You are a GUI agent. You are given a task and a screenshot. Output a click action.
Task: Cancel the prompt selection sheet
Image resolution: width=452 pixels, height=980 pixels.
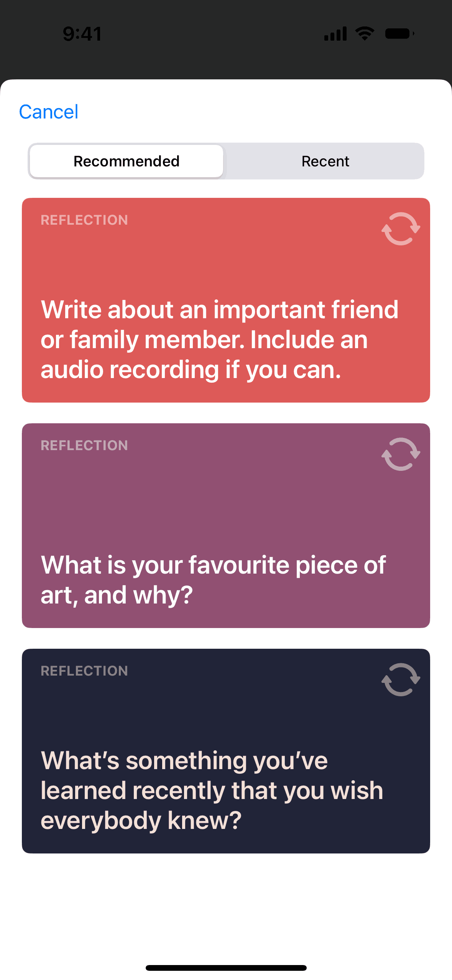49,112
